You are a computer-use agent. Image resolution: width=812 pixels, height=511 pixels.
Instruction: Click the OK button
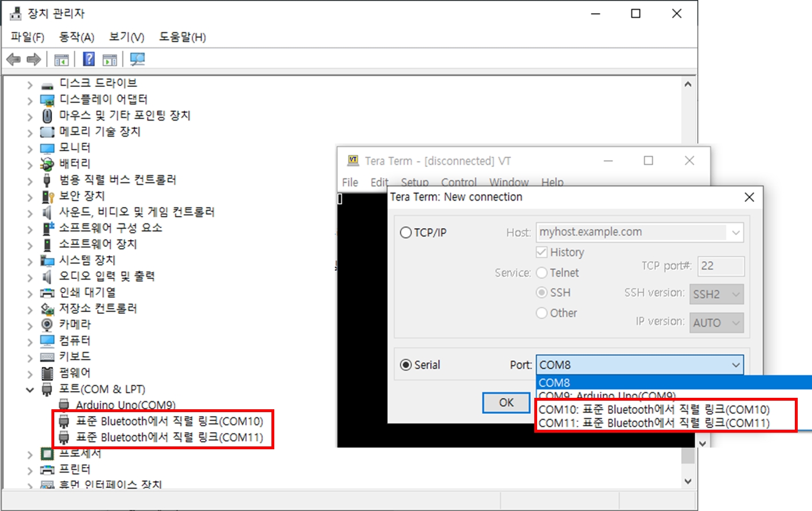[x=506, y=402]
